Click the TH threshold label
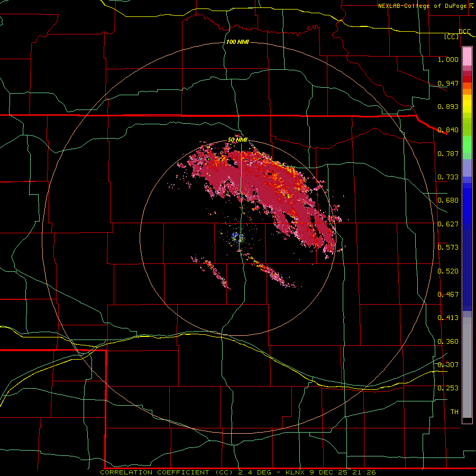Viewport: 476px width, 476px height. tap(454, 412)
